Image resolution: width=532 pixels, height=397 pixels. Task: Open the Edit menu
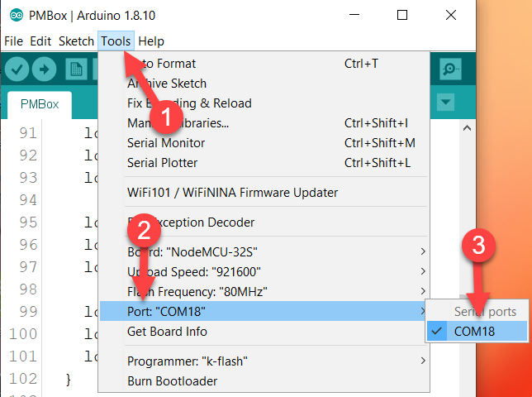coord(40,41)
